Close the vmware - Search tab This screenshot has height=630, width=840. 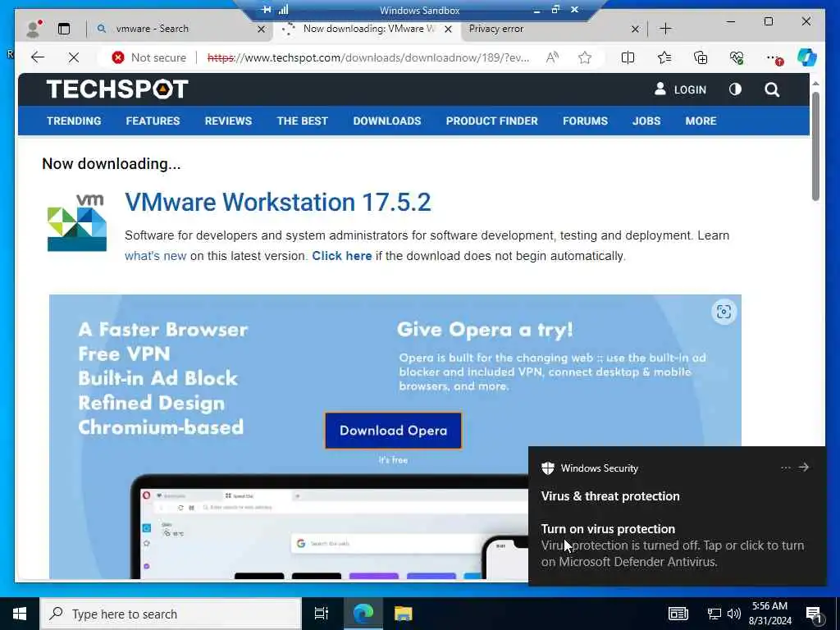(x=262, y=29)
